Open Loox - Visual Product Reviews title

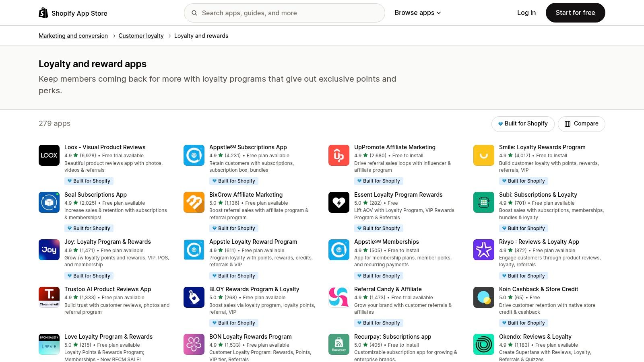click(x=105, y=147)
